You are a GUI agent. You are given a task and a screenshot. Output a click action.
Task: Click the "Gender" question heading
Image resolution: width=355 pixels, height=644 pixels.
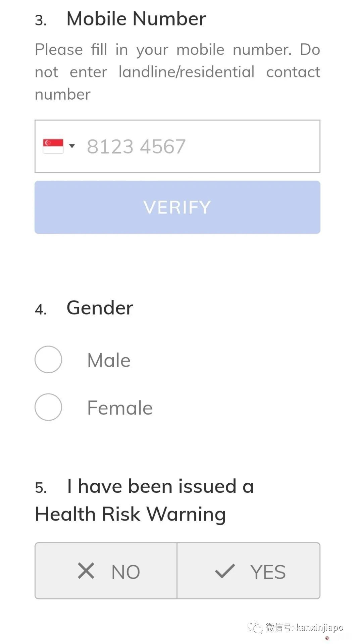100,308
